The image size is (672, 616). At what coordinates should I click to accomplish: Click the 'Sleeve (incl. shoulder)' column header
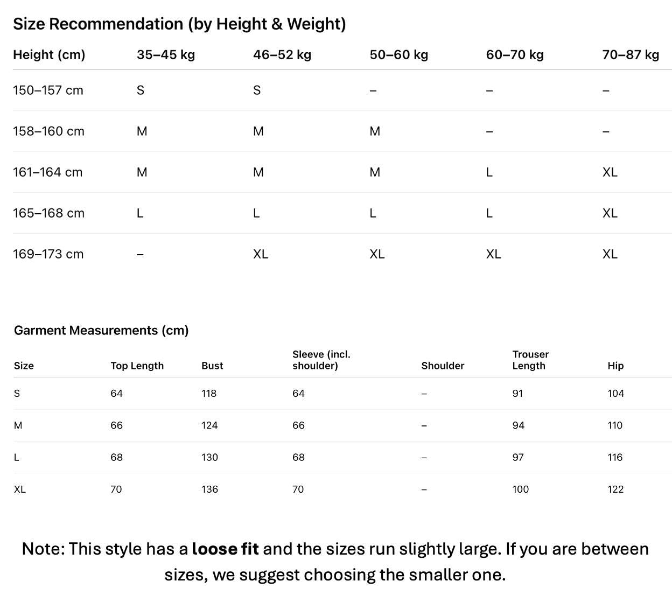pos(321,360)
